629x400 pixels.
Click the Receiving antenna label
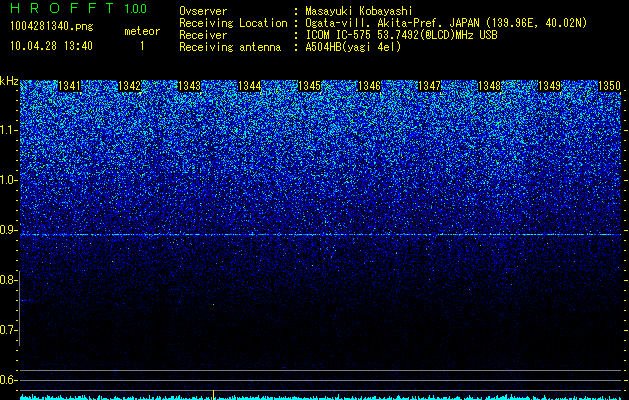click(230, 47)
